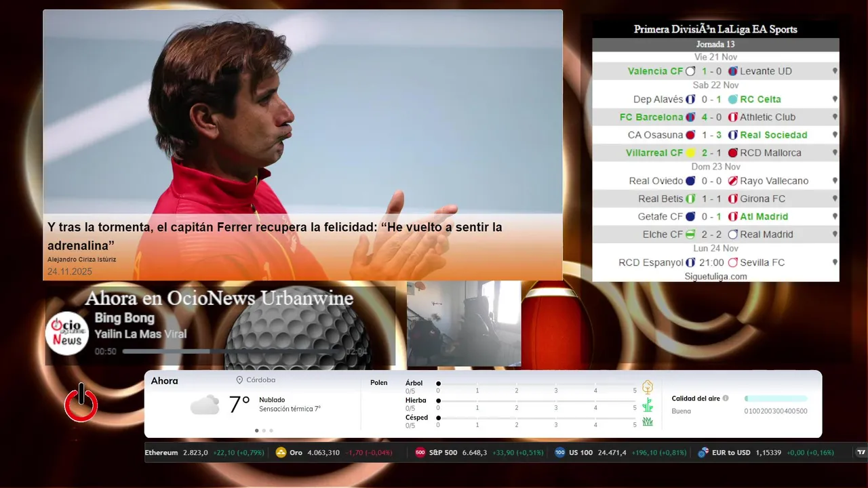
Task: Click the info icon next to Calidad del aire
Action: pyautogui.click(x=726, y=399)
